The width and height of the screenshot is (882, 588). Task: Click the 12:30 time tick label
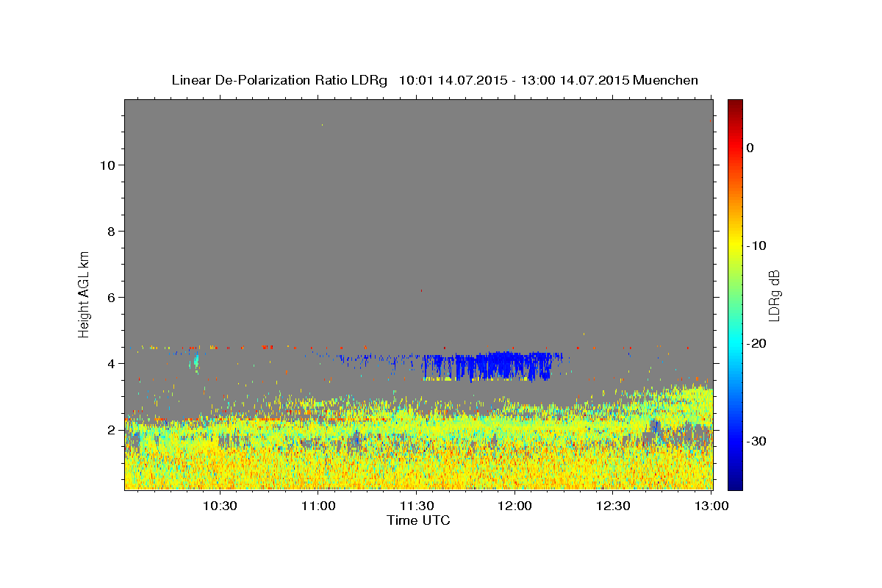[x=613, y=506]
